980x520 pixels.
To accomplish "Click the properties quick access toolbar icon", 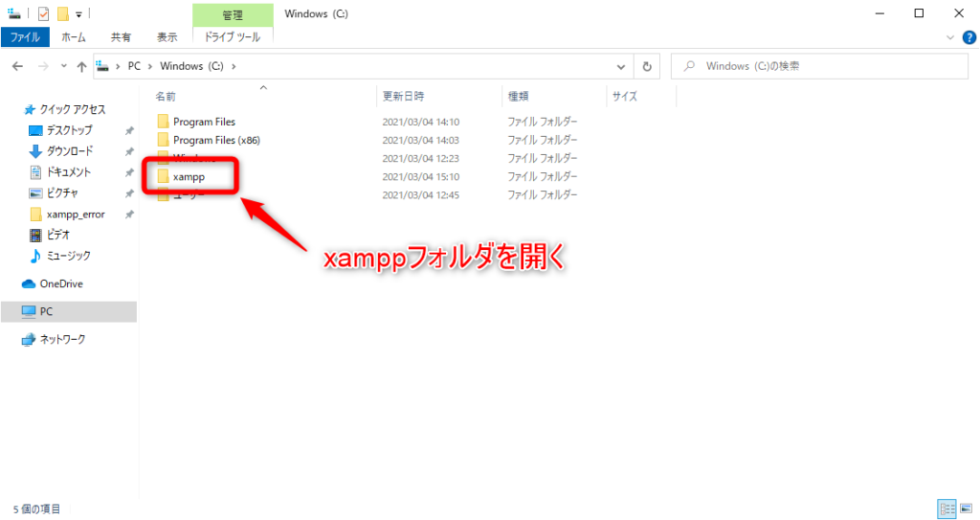I will 43,13.
